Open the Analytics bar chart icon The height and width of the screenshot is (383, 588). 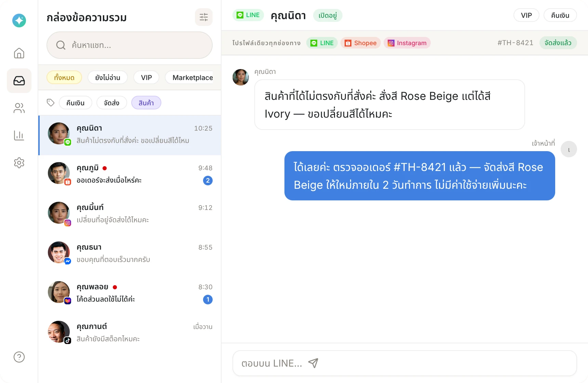[19, 135]
